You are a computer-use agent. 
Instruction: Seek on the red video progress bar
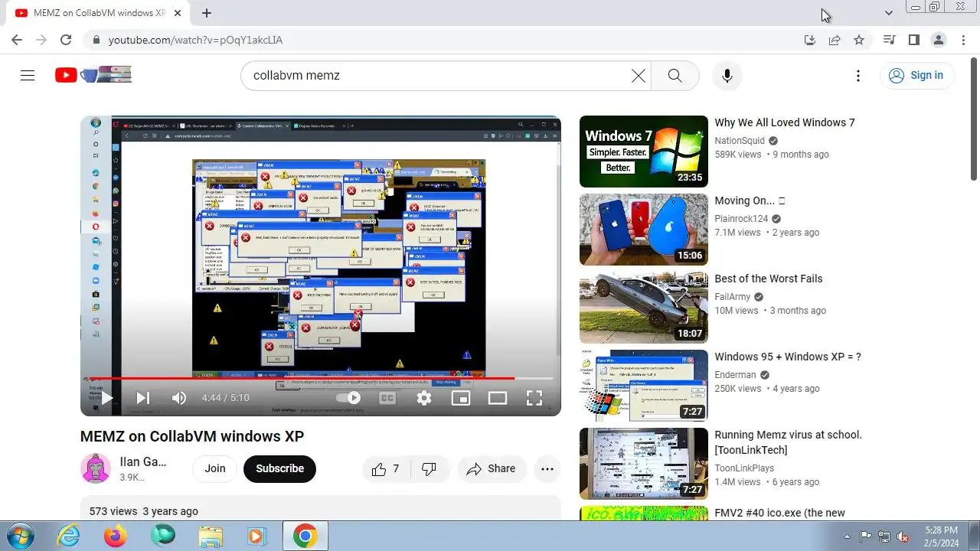321,378
